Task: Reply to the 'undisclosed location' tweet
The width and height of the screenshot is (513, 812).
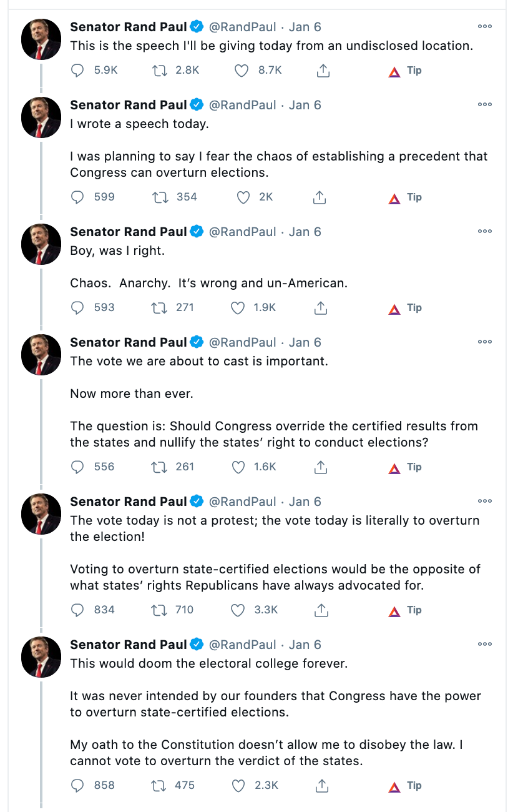Action: coord(78,71)
